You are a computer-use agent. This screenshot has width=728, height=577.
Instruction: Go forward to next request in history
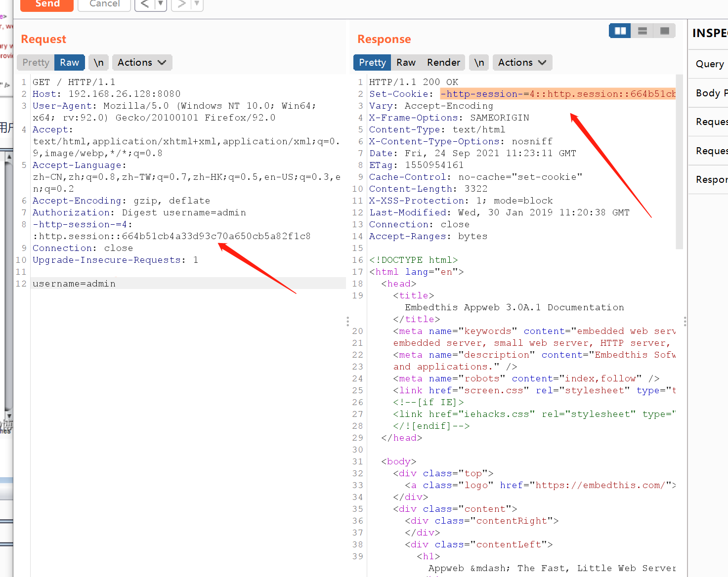pos(181,4)
